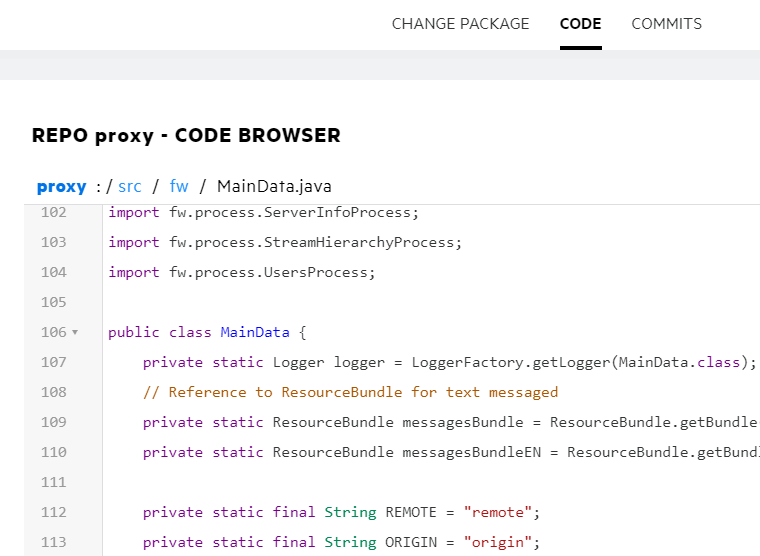760x556 pixels.
Task: Open the COMMITS tab
Action: pos(666,24)
